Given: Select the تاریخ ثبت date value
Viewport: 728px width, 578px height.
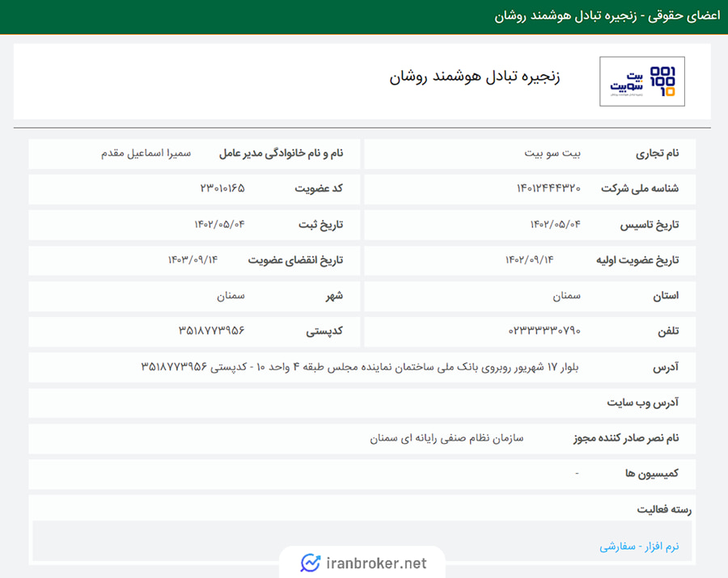Looking at the screenshot, I should [219, 225].
